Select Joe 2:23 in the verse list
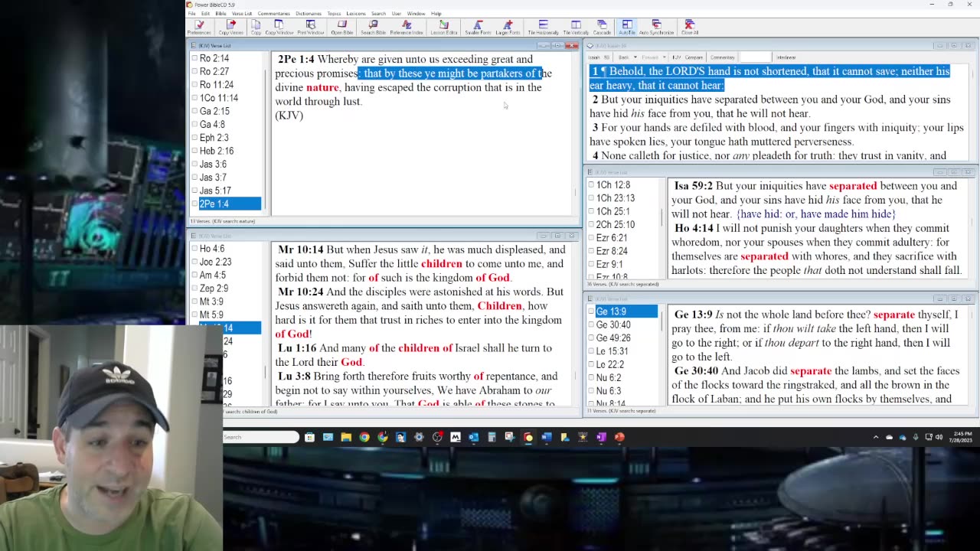Viewport: 980px width, 551px height. click(215, 262)
